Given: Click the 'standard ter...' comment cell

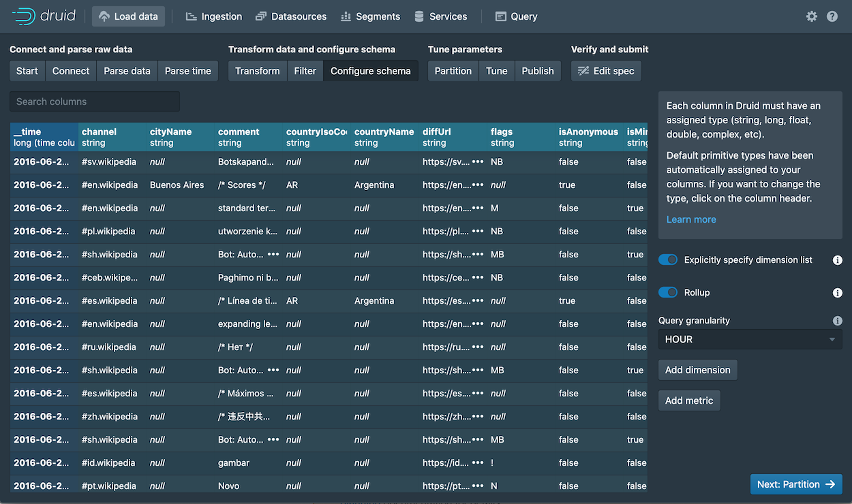Looking at the screenshot, I should point(249,208).
